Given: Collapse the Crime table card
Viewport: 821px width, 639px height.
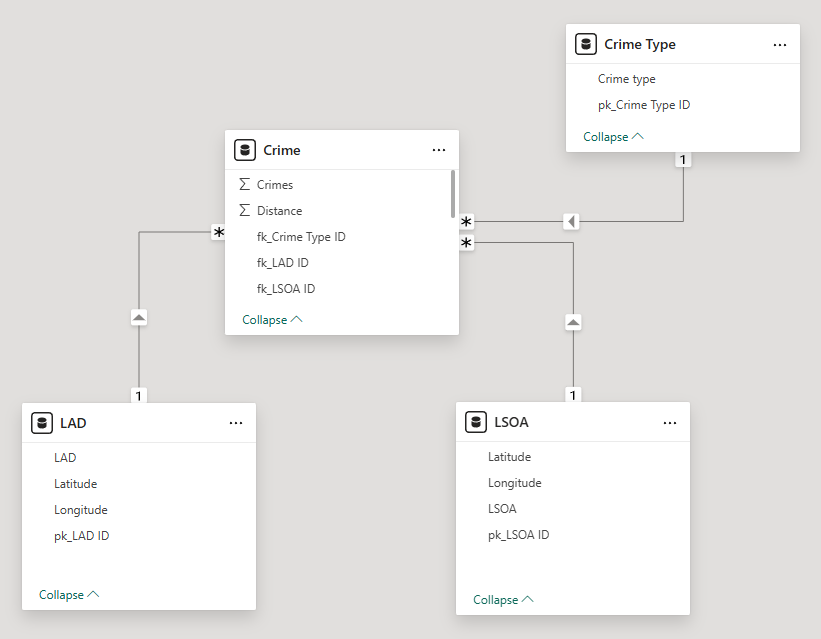Looking at the screenshot, I should [x=271, y=320].
